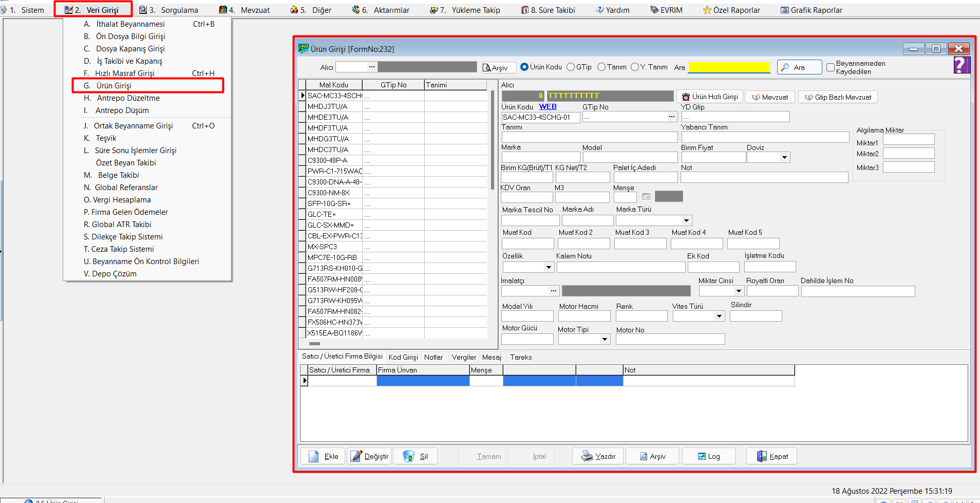The height and width of the screenshot is (503, 980).
Task: Choose İthalat Beyannamesi from Veri Girişi menu
Action: tap(147, 24)
